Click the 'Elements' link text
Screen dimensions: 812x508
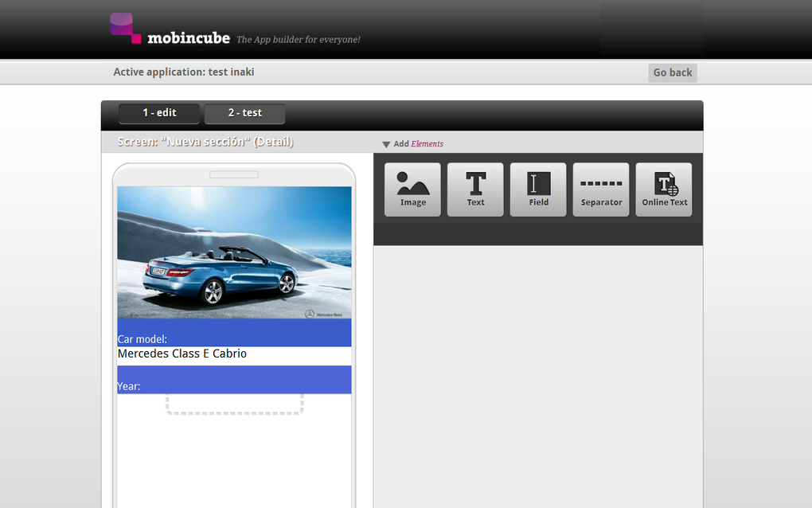point(427,144)
